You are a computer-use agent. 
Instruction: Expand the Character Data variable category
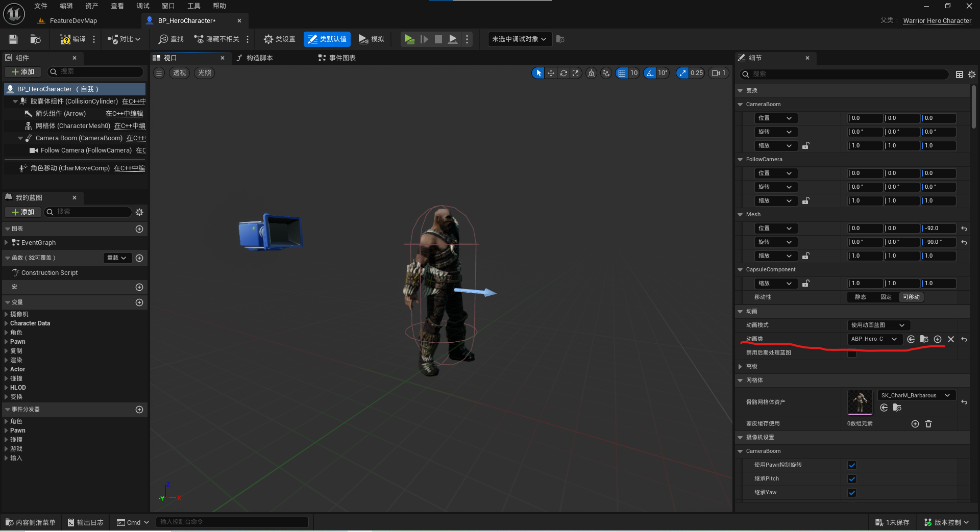point(6,323)
